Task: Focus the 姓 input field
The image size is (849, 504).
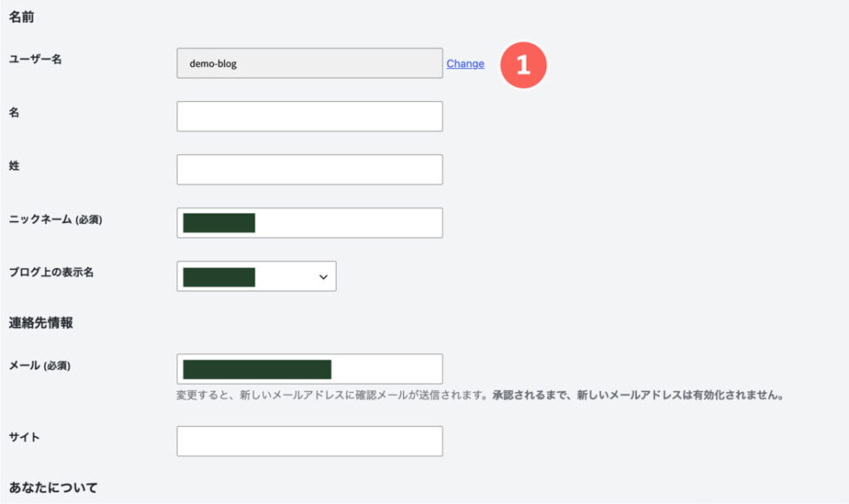Action: coord(310,169)
